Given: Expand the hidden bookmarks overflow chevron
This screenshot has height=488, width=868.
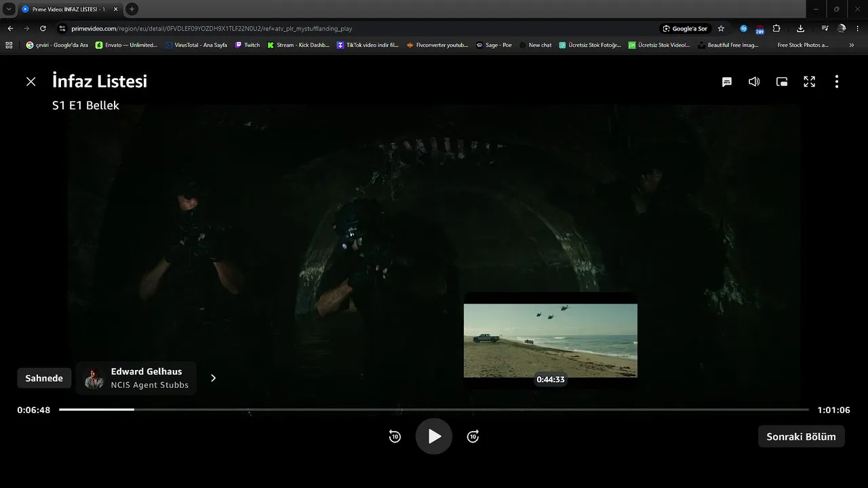Looking at the screenshot, I should [852, 45].
